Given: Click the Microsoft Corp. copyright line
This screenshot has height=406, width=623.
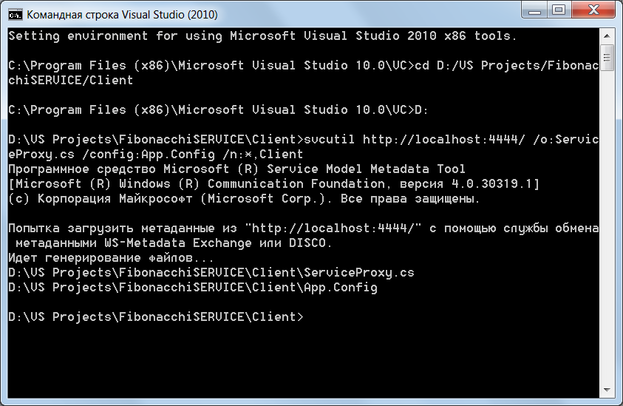Looking at the screenshot, I should click(238, 200).
